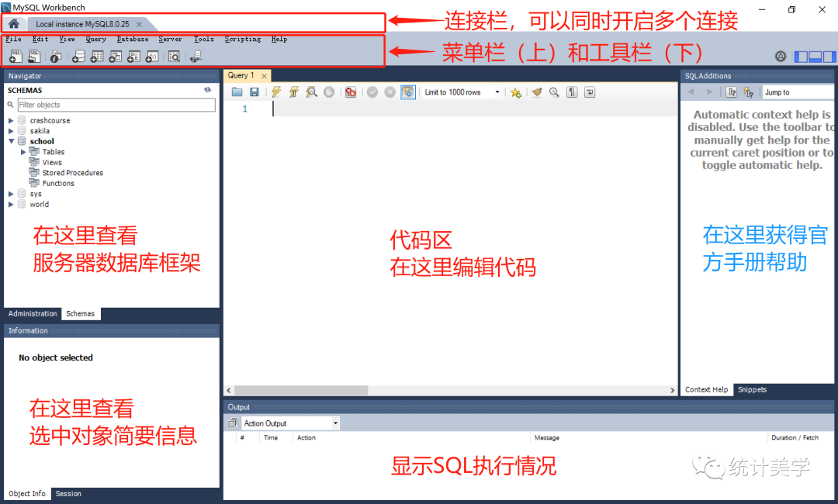
Task: Select Stored Procedures under school
Action: (x=73, y=173)
